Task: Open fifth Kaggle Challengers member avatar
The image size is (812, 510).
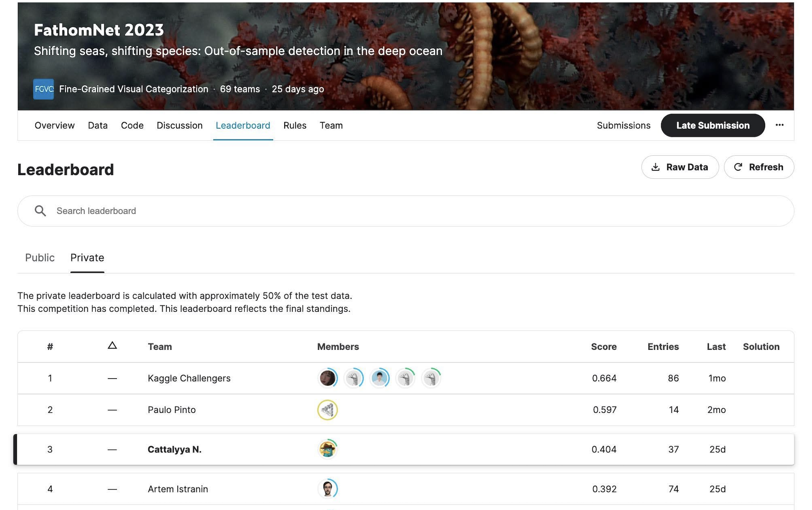Action: pos(431,378)
